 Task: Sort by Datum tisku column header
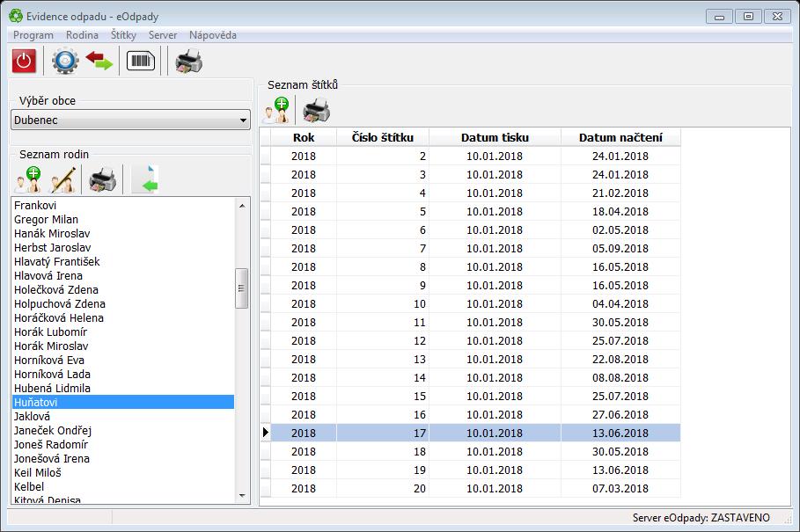[x=495, y=137]
